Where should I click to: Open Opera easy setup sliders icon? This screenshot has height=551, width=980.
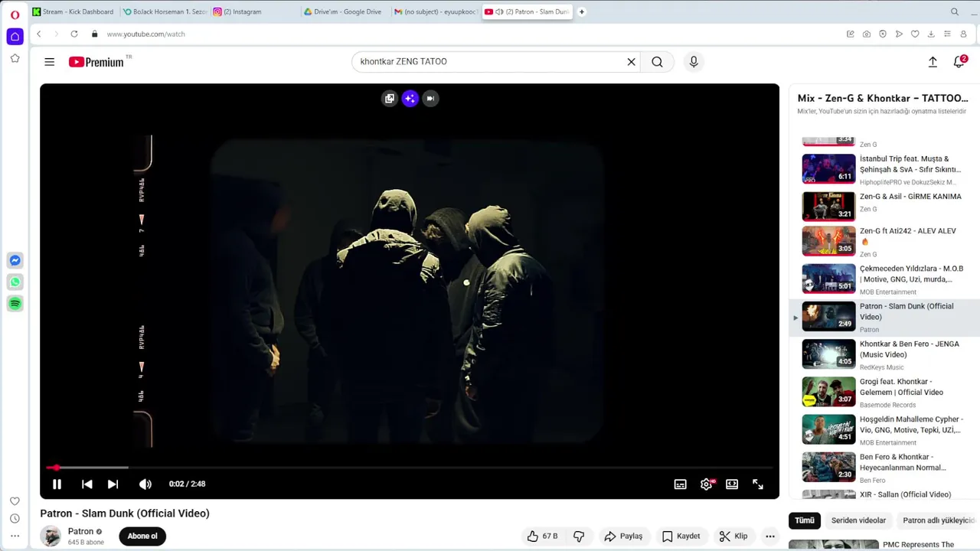947,34
